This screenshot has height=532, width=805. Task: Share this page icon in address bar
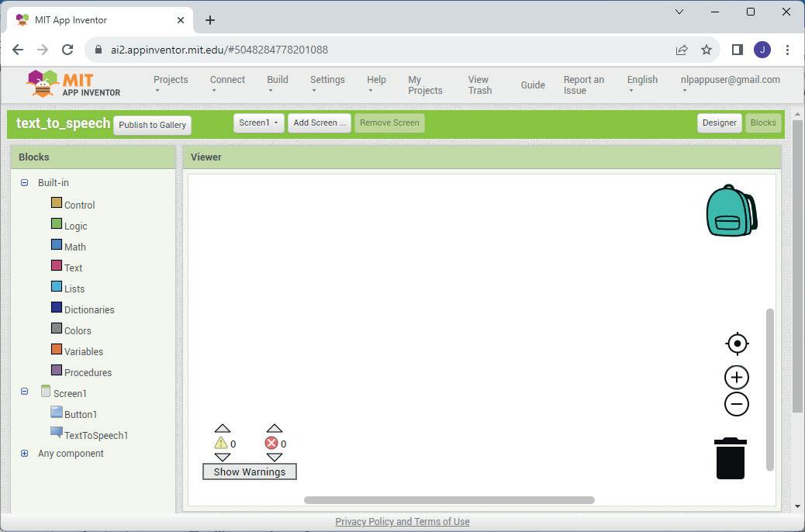[x=682, y=50]
